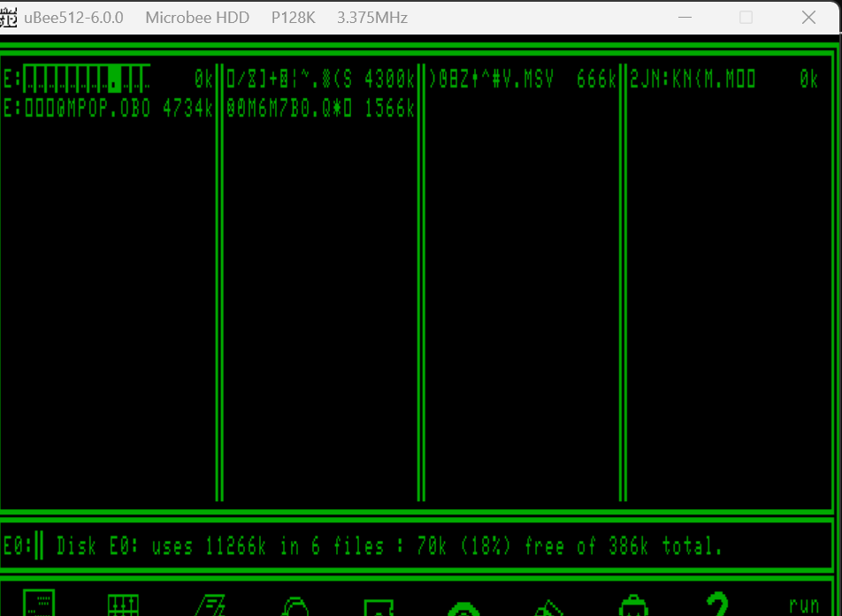Select the 1566k file in second column
The height and width of the screenshot is (616, 842).
coord(320,109)
